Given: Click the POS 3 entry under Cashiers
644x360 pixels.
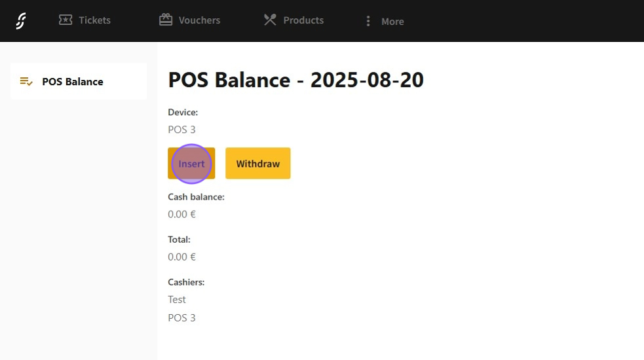Looking at the screenshot, I should point(181,318).
